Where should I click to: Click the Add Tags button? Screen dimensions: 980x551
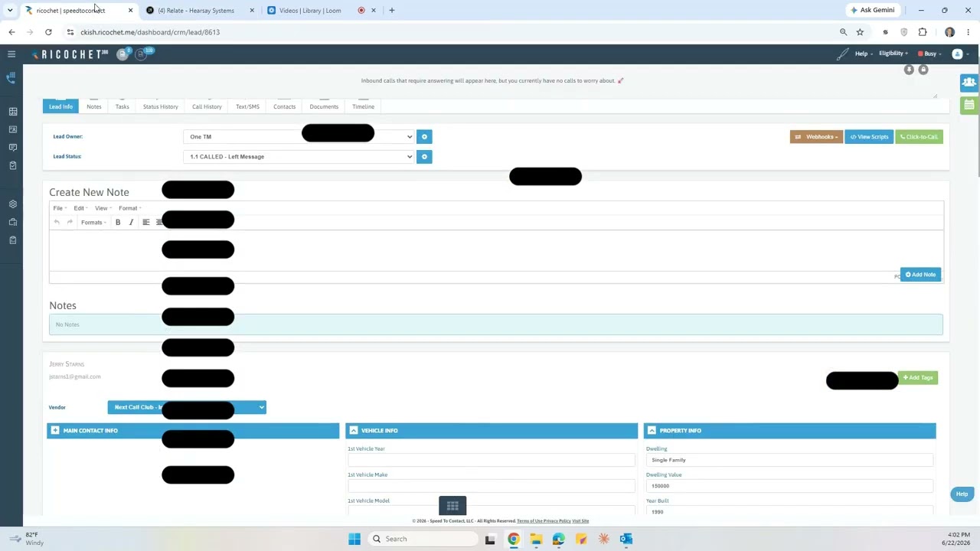tap(917, 378)
